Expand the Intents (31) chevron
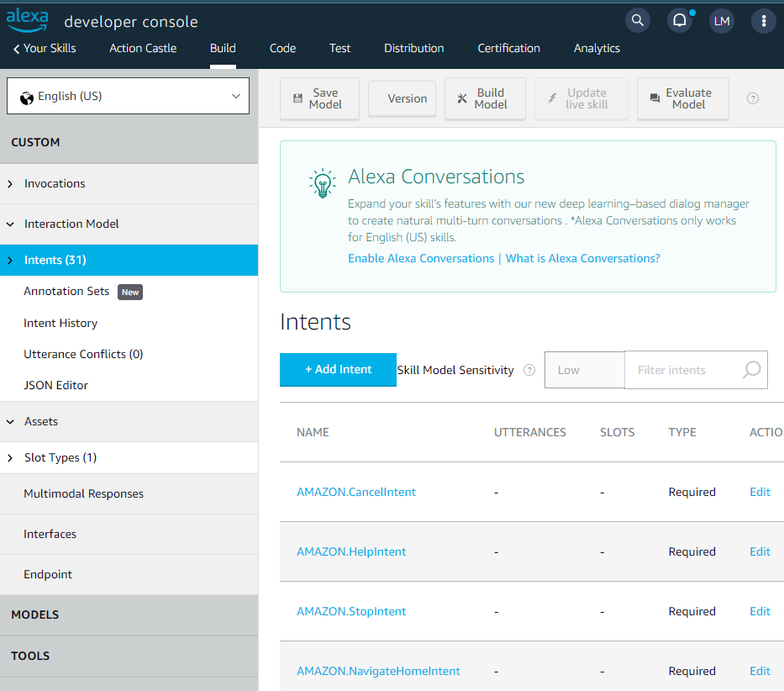 point(10,261)
